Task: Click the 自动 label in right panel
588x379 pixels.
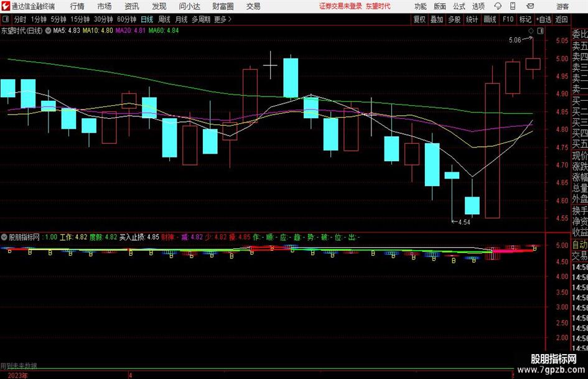Action: 580,245
